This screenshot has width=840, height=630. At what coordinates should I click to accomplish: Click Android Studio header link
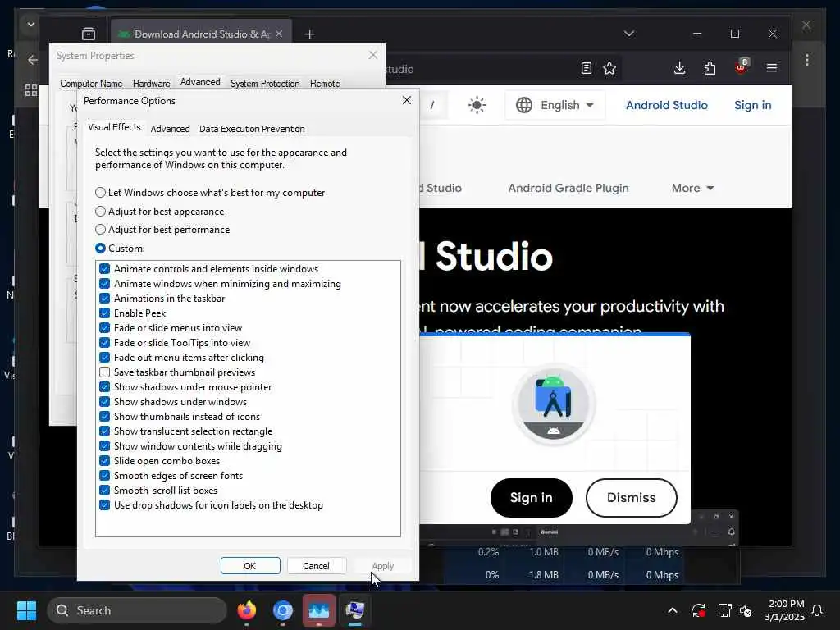[x=666, y=105]
